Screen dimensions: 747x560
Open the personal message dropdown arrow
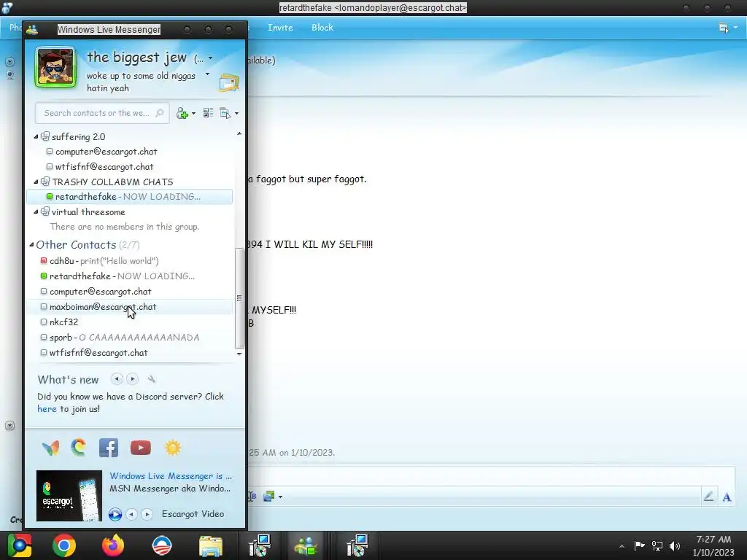click(x=207, y=74)
